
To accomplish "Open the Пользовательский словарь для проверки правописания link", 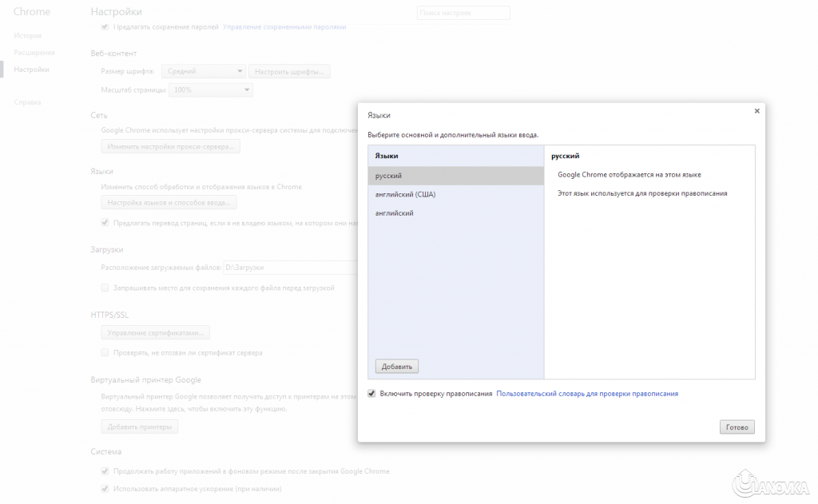I will pos(587,394).
